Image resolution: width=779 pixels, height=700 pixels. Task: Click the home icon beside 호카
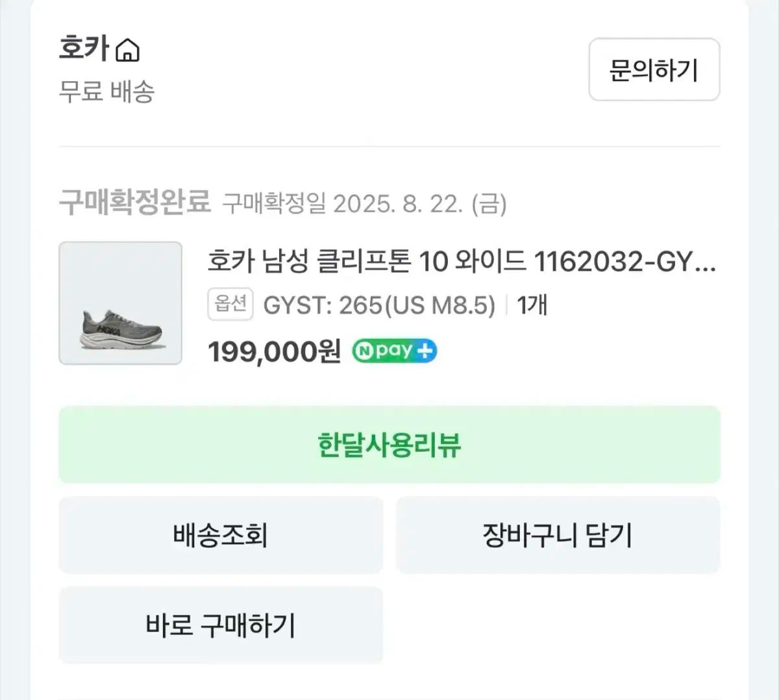click(127, 50)
